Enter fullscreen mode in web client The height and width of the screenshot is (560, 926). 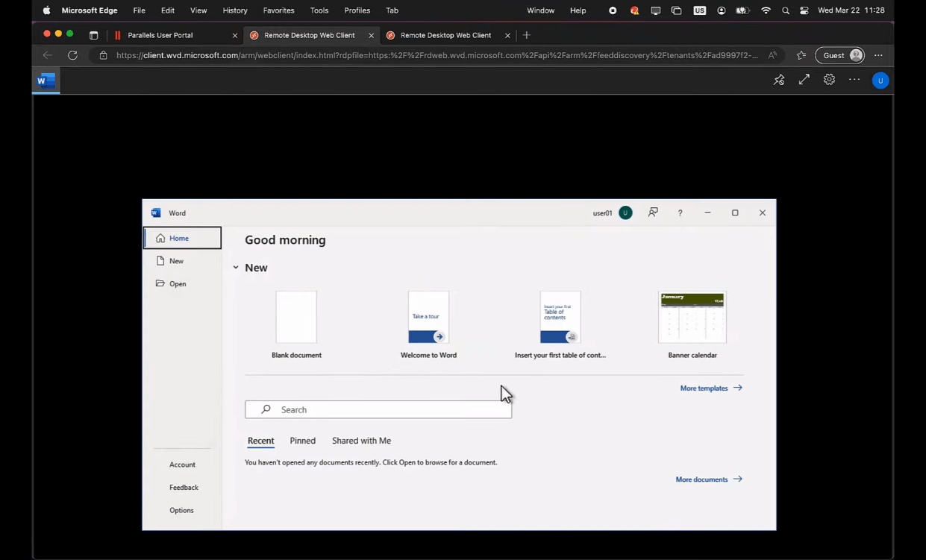(x=804, y=80)
